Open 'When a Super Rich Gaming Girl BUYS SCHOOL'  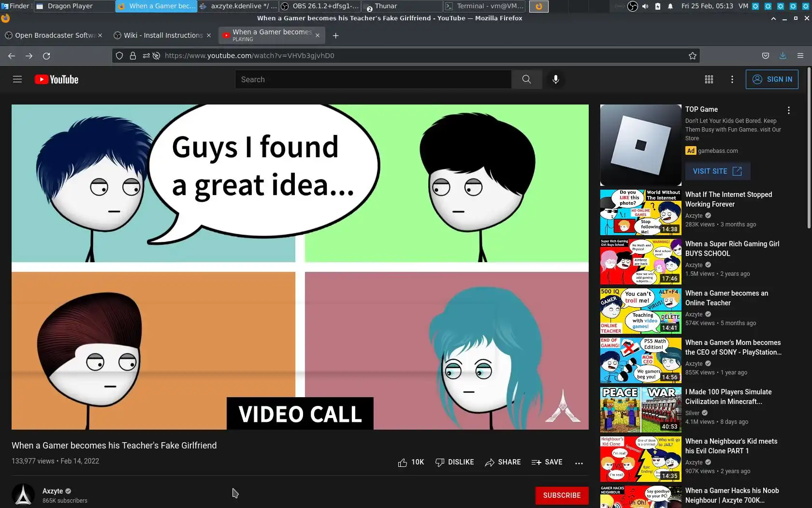click(732, 249)
